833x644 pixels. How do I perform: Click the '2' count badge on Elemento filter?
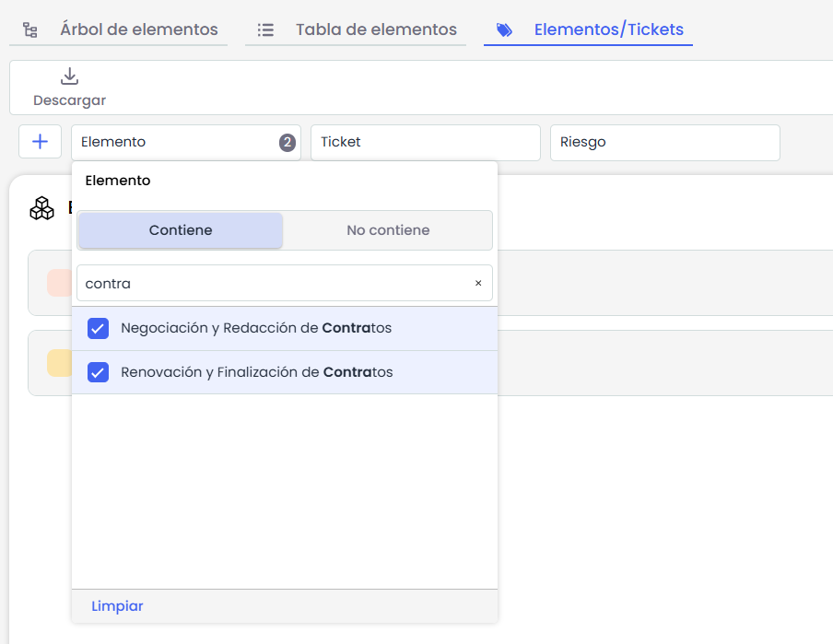[x=287, y=143]
